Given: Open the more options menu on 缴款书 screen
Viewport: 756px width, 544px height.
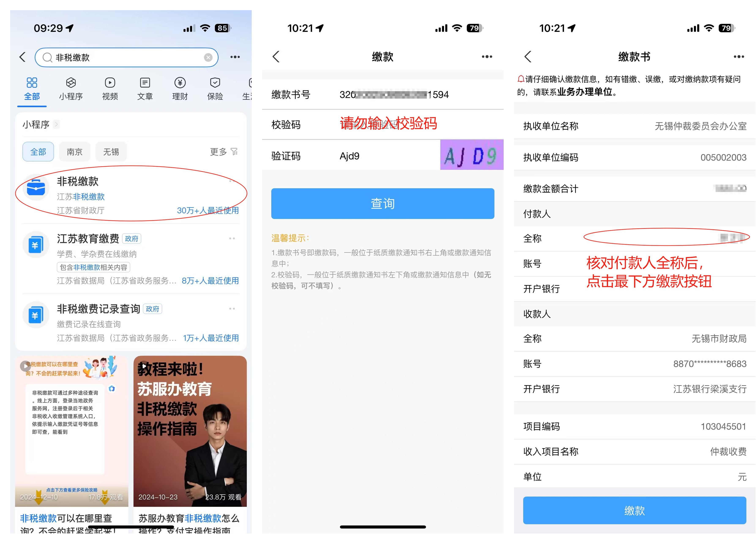Looking at the screenshot, I should click(x=739, y=57).
